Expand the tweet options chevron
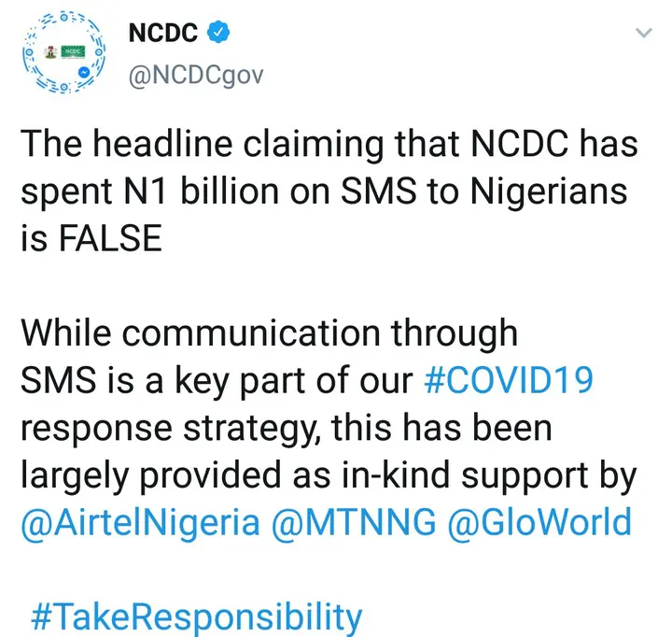Image resolution: width=672 pixels, height=637 pixels. pos(644,33)
